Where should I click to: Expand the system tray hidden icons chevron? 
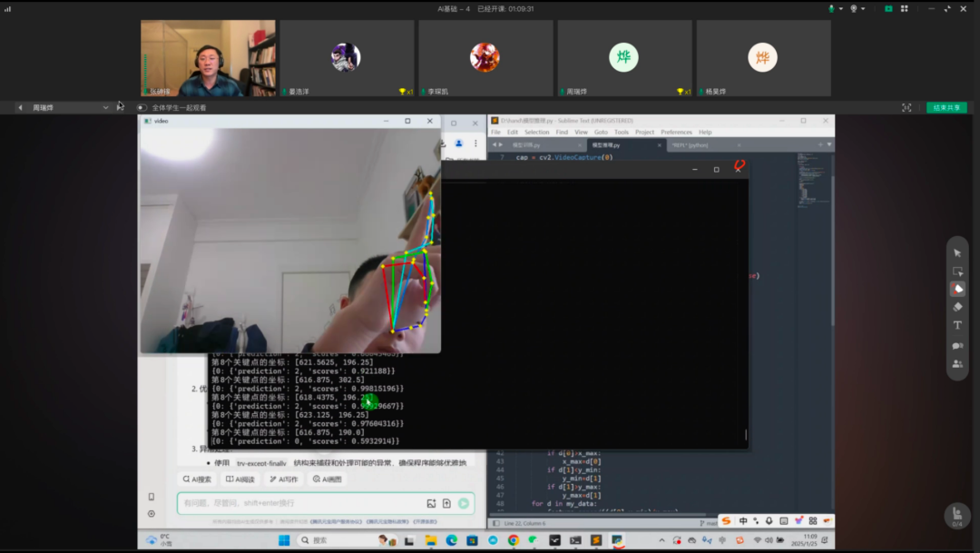coord(661,540)
